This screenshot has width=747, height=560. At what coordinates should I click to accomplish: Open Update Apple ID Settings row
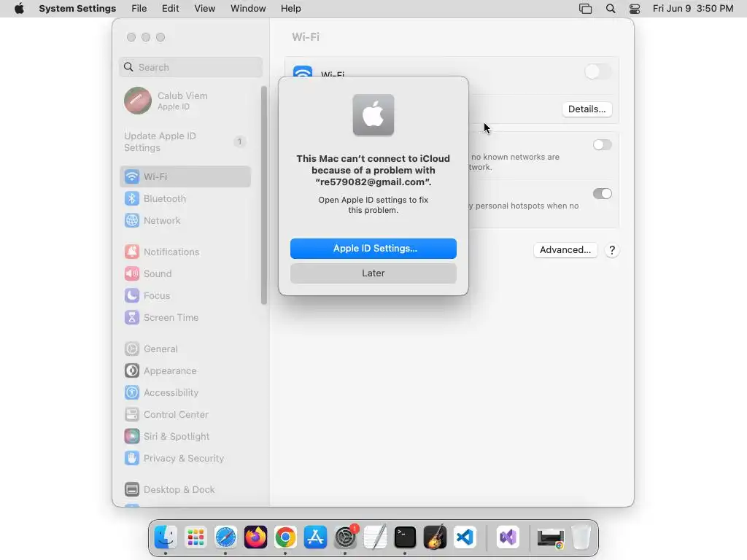(185, 142)
